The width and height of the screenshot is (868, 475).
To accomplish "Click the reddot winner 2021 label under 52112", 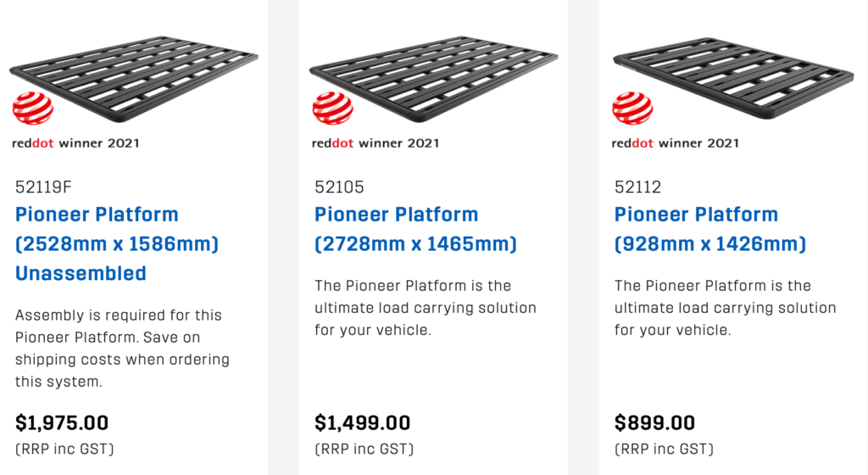I will pos(676,143).
